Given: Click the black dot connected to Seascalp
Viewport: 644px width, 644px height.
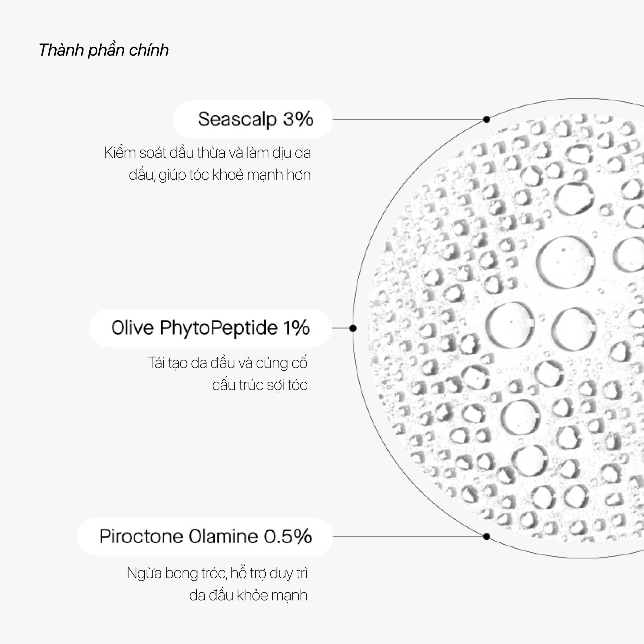Looking at the screenshot, I should point(486,119).
